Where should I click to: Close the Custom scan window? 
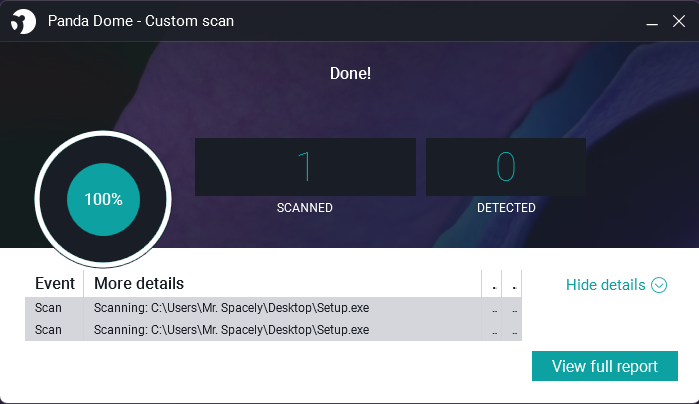click(677, 21)
